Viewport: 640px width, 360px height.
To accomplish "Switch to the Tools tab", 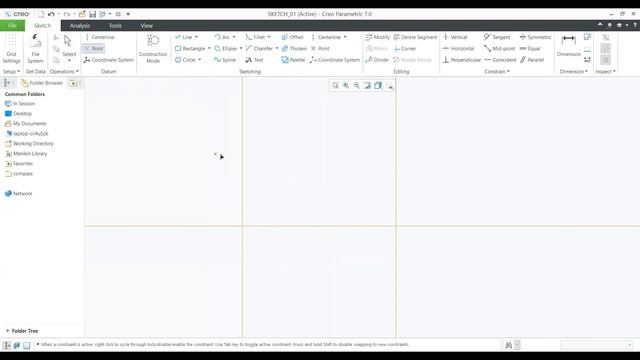I will pyautogui.click(x=115, y=26).
